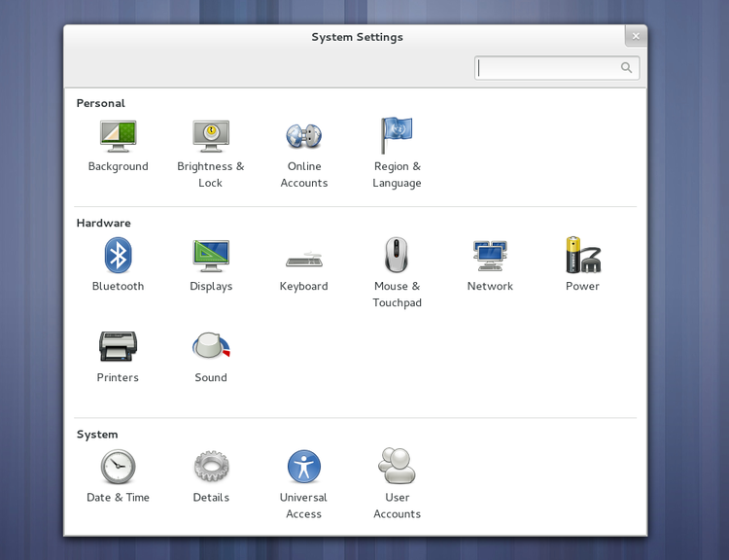This screenshot has height=560, width=729.
Task: Click the Network settings icon
Action: pyautogui.click(x=490, y=257)
